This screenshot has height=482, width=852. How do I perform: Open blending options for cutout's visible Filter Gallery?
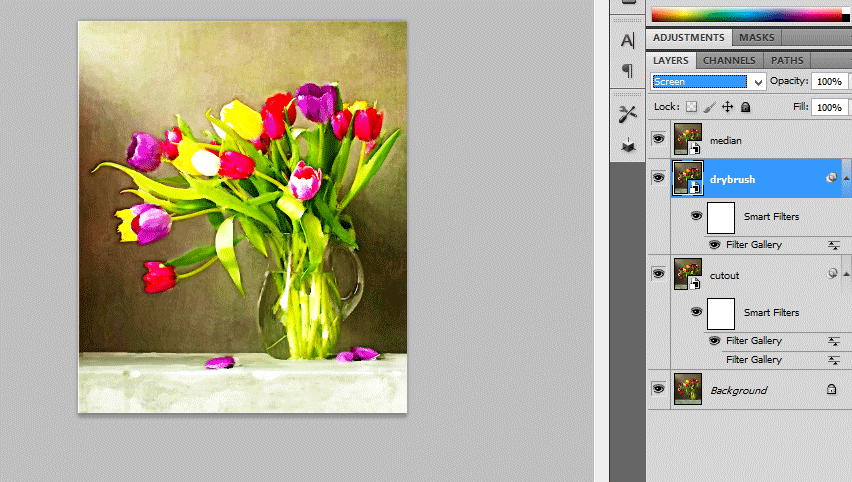(834, 341)
